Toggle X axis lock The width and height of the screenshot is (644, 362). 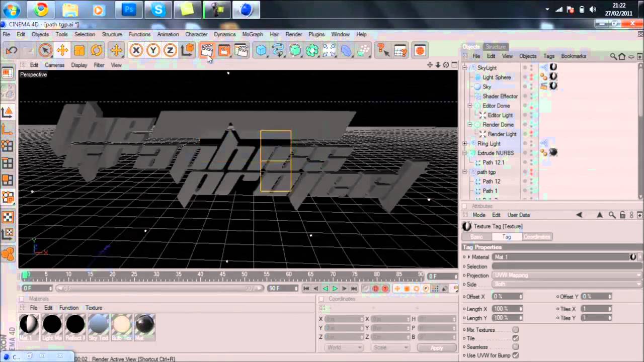click(136, 50)
